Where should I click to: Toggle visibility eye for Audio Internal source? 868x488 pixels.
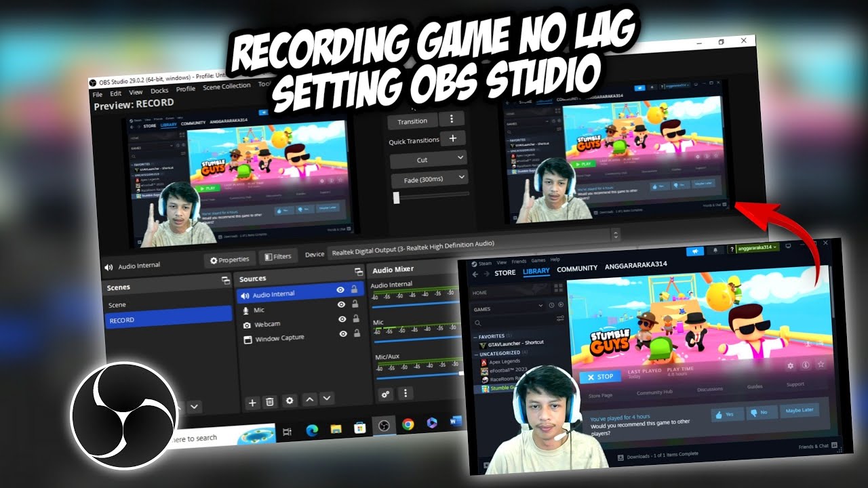coord(341,289)
